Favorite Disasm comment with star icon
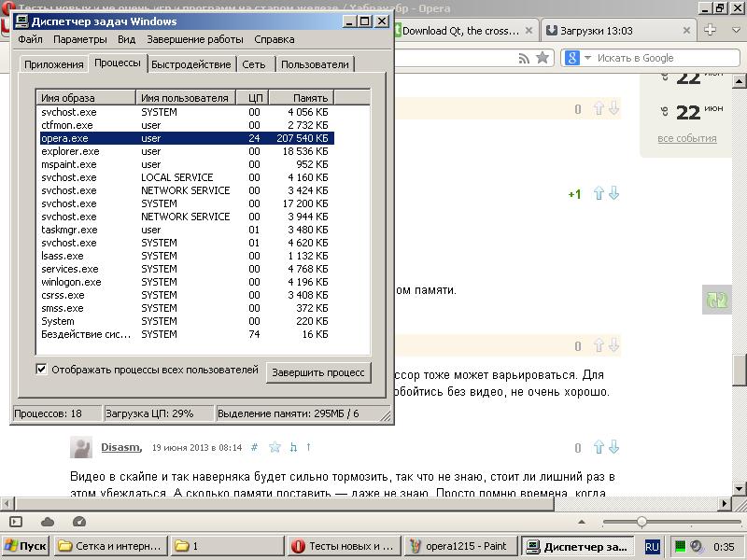 [275, 447]
